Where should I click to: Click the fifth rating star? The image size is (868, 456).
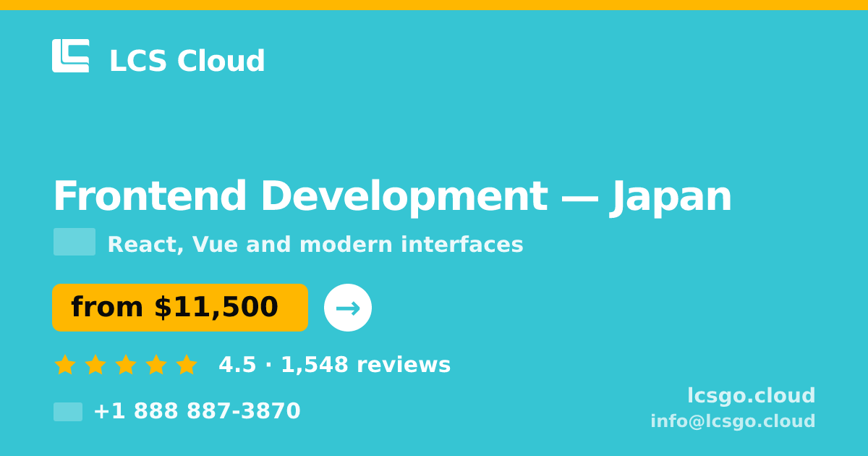187,365
